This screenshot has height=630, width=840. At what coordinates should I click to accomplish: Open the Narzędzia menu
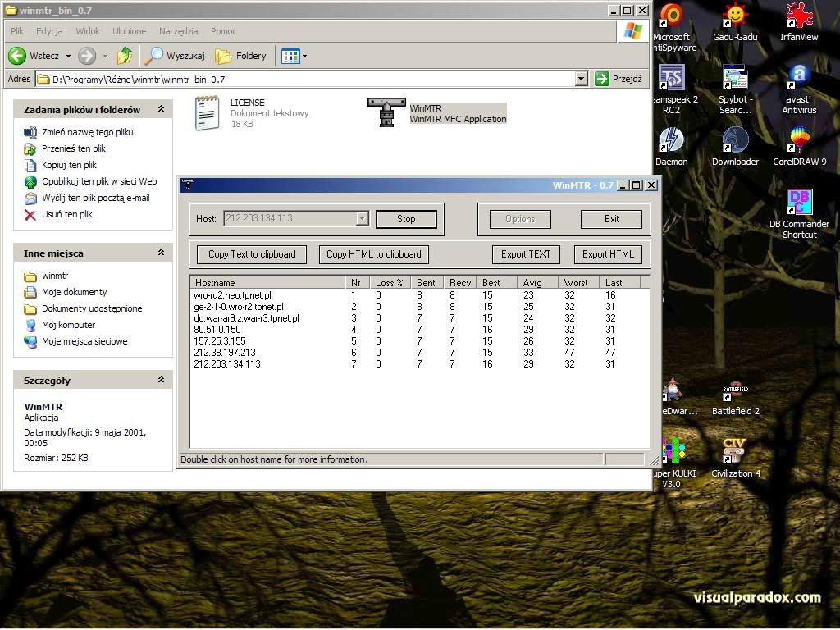(x=178, y=31)
